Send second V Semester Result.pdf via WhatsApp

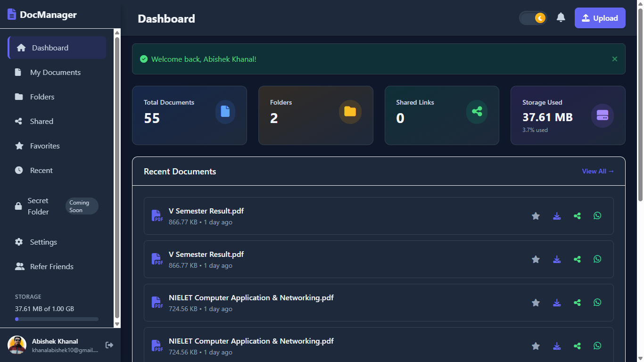click(597, 259)
